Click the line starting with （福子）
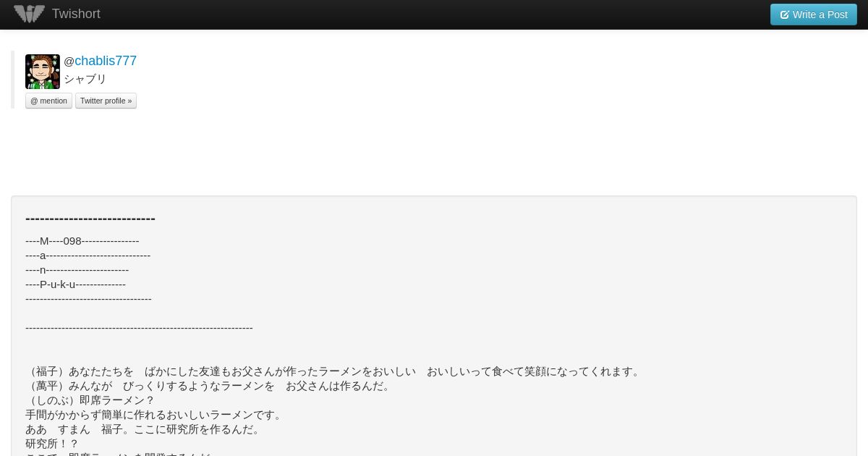 click(x=334, y=371)
